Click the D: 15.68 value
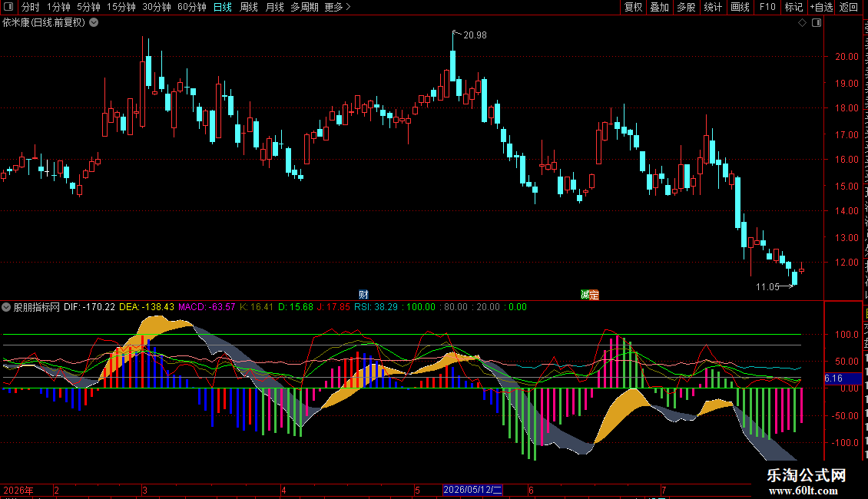The height and width of the screenshot is (499, 868). pos(296,307)
